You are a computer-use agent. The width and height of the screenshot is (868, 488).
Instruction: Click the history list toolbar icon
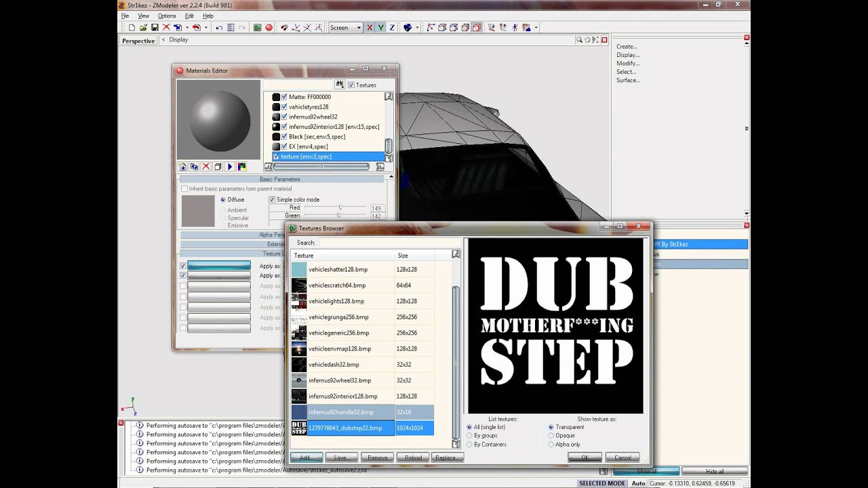click(x=231, y=27)
